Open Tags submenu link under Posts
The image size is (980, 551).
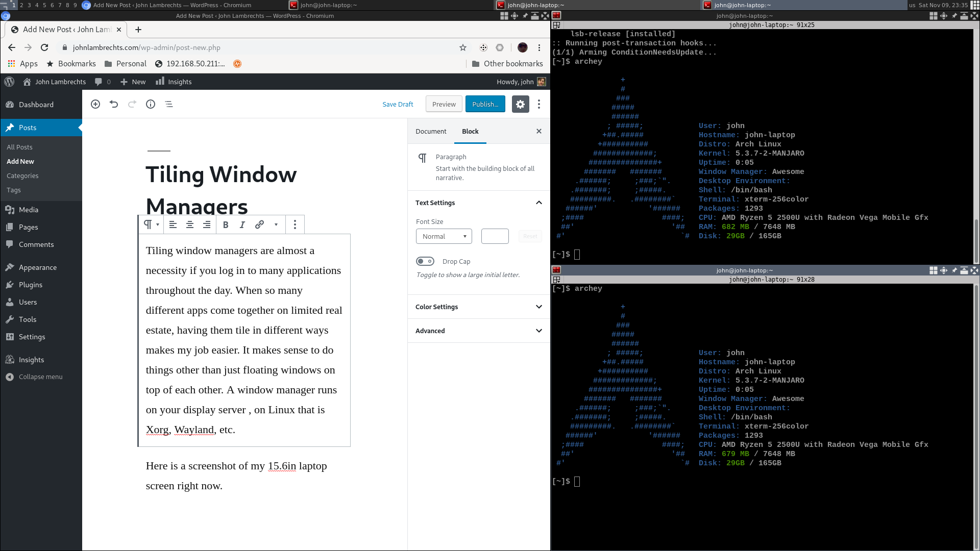click(x=14, y=190)
